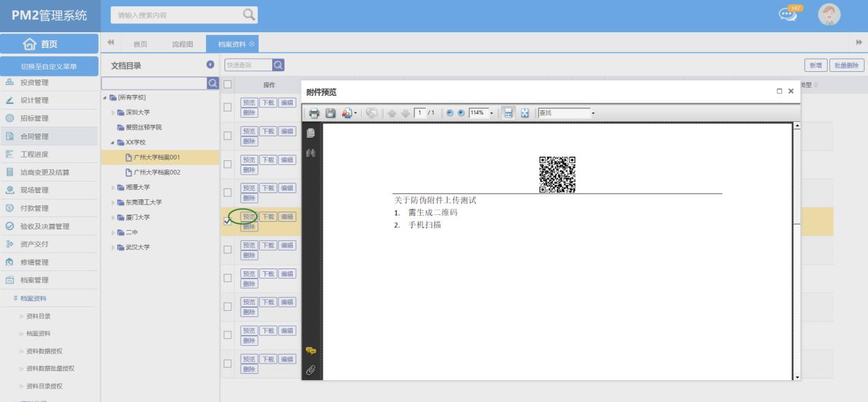The height and width of the screenshot is (402, 868).
Task: Click the PDF zoom out minus button
Action: pyautogui.click(x=449, y=113)
